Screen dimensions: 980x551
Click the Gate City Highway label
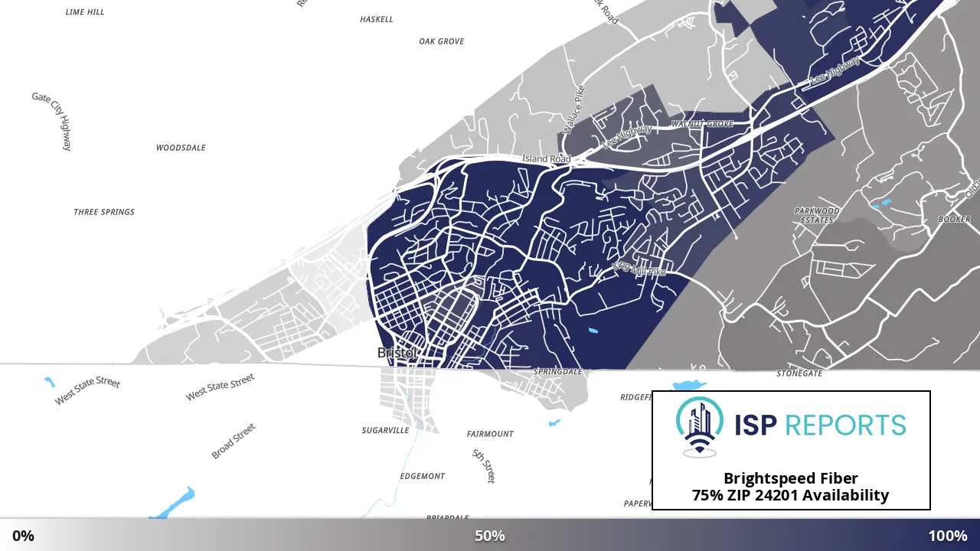coord(52,121)
